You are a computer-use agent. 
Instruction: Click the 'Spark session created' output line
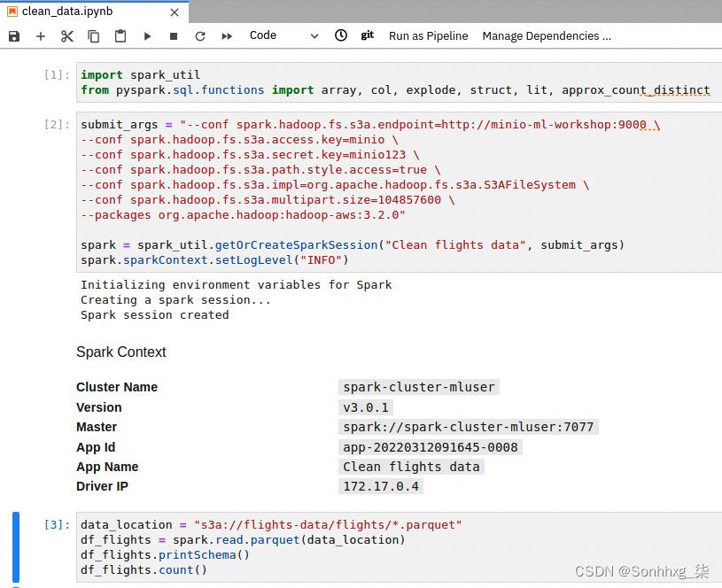(155, 315)
